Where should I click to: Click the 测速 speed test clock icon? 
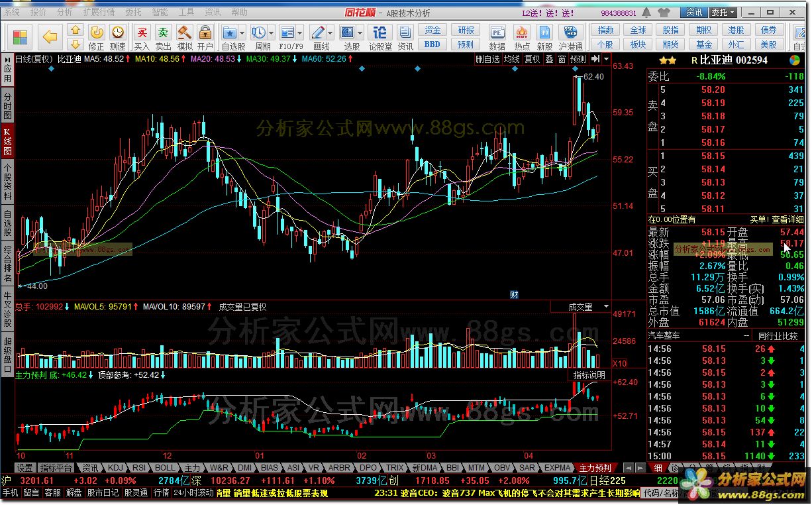click(x=118, y=32)
